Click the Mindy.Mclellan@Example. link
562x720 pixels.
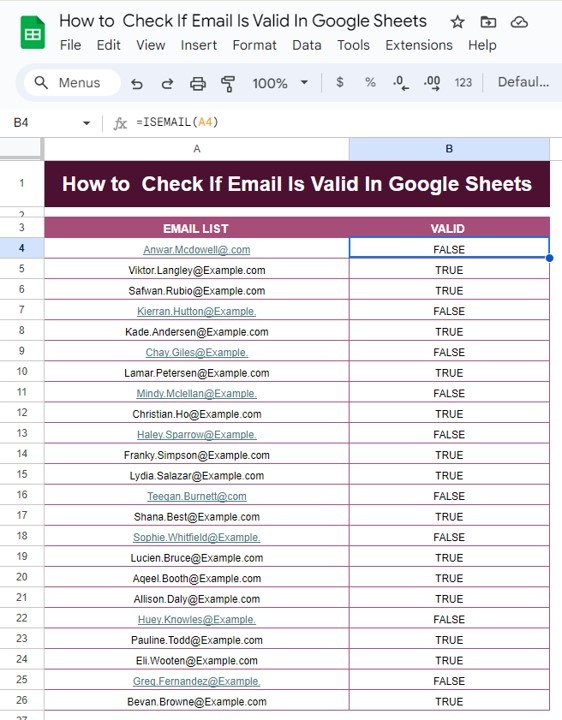point(197,394)
